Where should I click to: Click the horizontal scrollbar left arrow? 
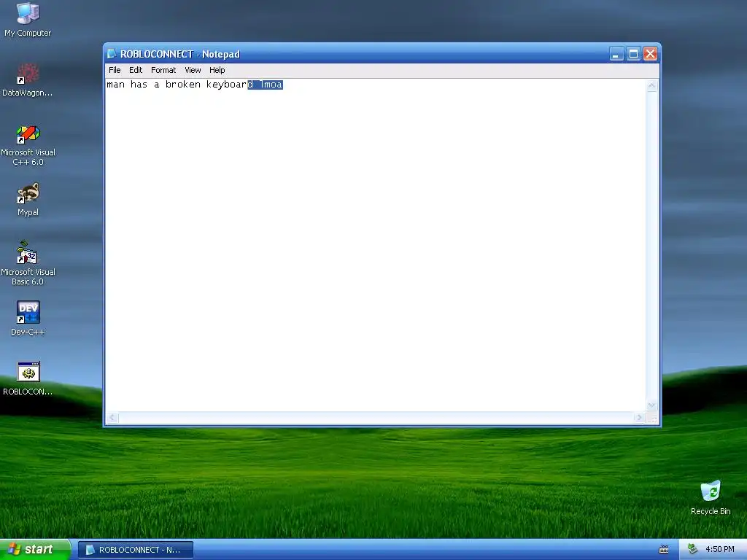point(112,418)
